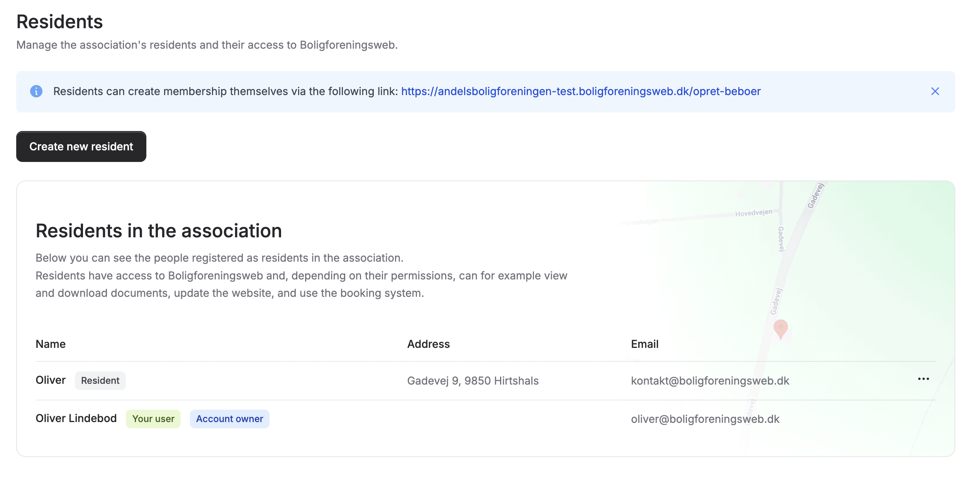Click the Resident badge beside Oliver
The width and height of the screenshot is (980, 487).
[100, 381]
